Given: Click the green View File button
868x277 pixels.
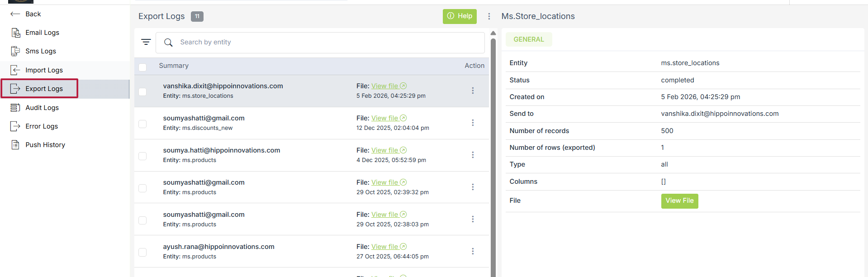Looking at the screenshot, I should (679, 201).
